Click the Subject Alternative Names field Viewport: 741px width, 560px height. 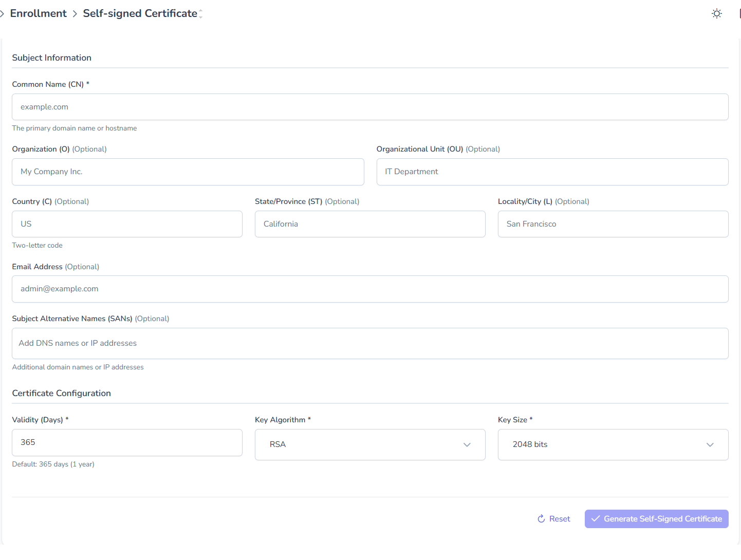point(369,343)
